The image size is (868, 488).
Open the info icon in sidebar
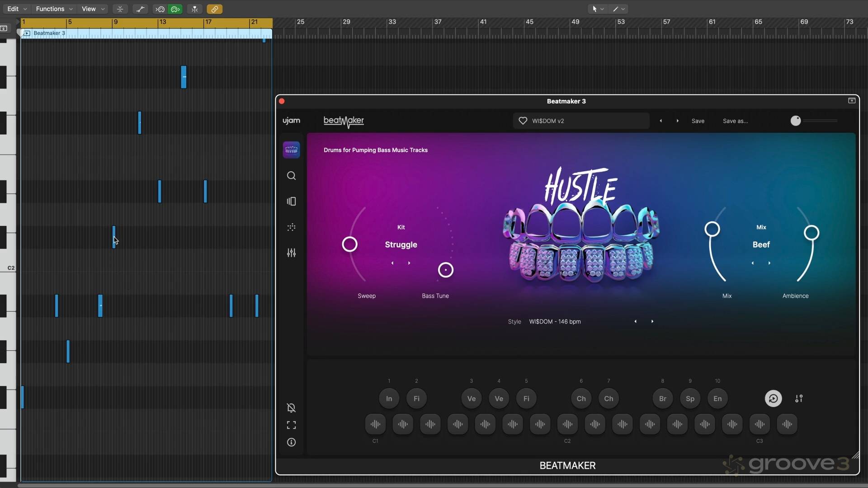291,442
